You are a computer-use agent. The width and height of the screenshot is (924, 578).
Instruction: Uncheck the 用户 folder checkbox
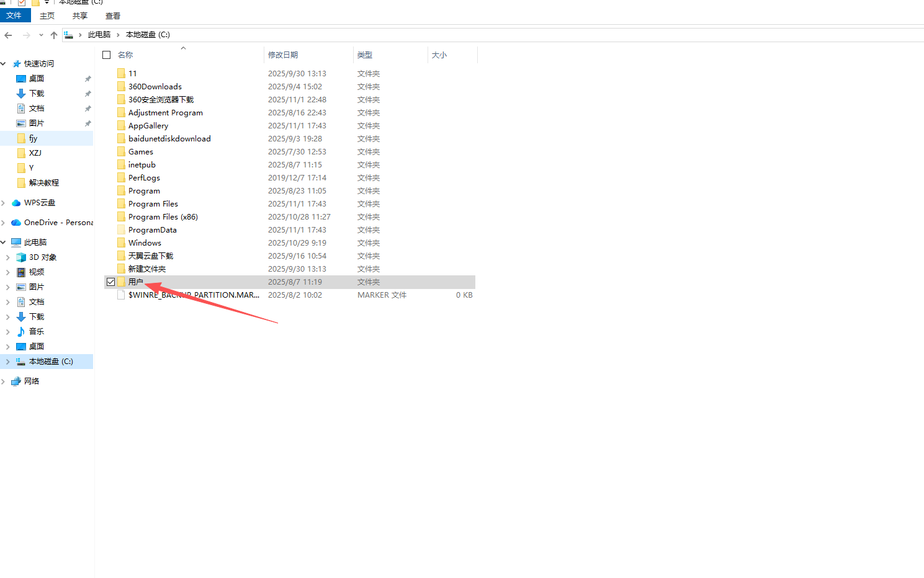pyautogui.click(x=110, y=281)
